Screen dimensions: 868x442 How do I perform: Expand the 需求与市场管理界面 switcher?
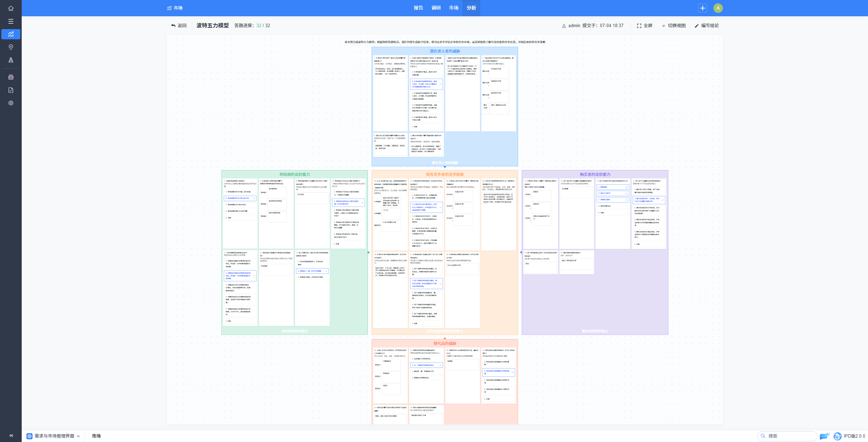[54, 436]
